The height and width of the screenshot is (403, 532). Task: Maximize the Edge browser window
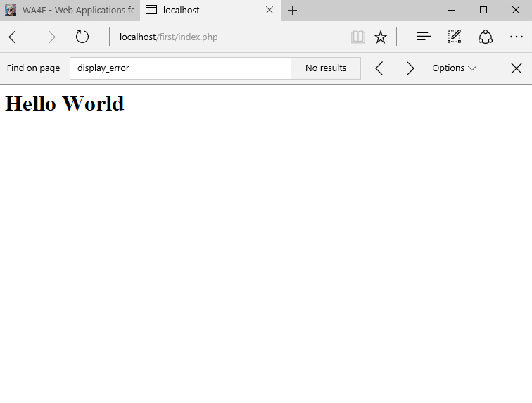tap(483, 10)
